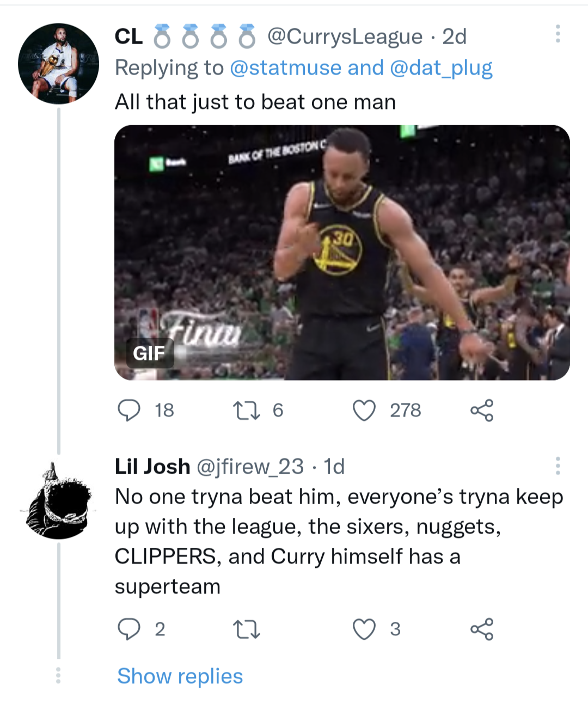The height and width of the screenshot is (710, 588).
Task: Share CurrysLeague's tweet
Action: [482, 412]
